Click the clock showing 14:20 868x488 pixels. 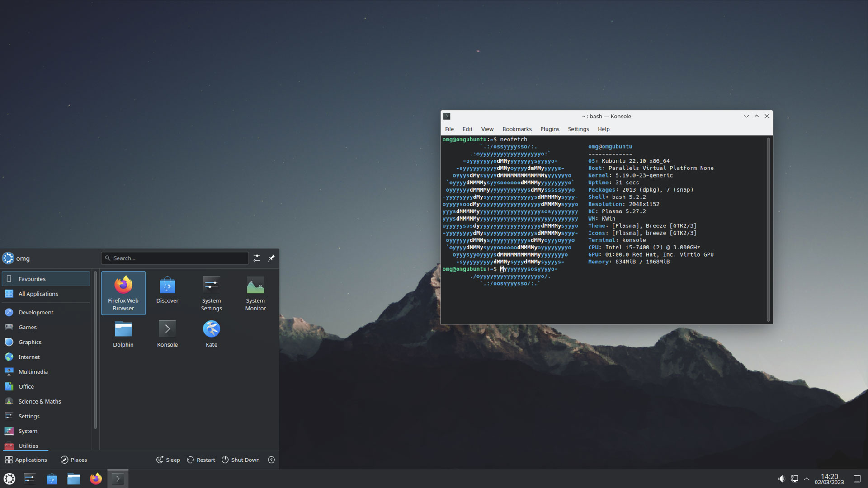click(829, 479)
